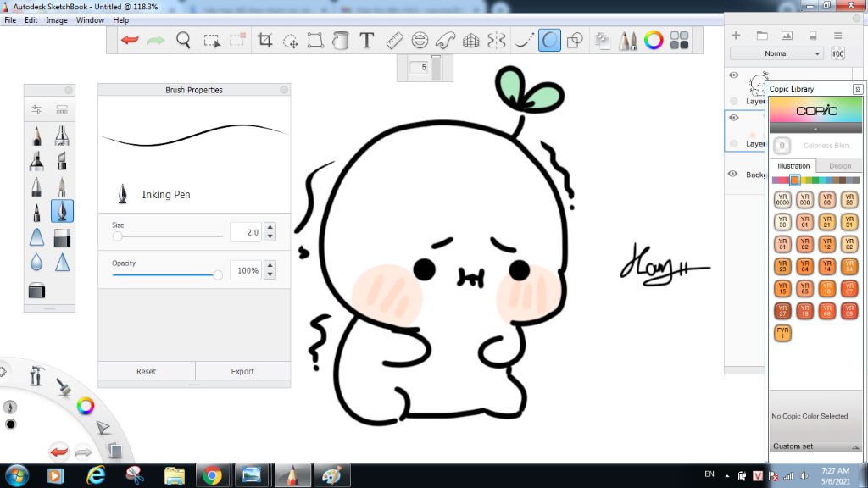868x488 pixels.
Task: Decrease brush Opacity with down arrow
Action: pyautogui.click(x=270, y=274)
